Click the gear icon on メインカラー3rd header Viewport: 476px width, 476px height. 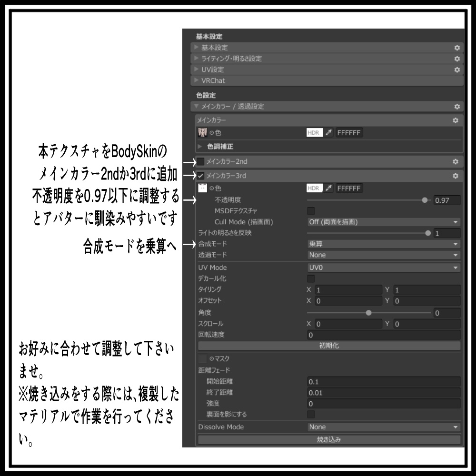click(456, 176)
